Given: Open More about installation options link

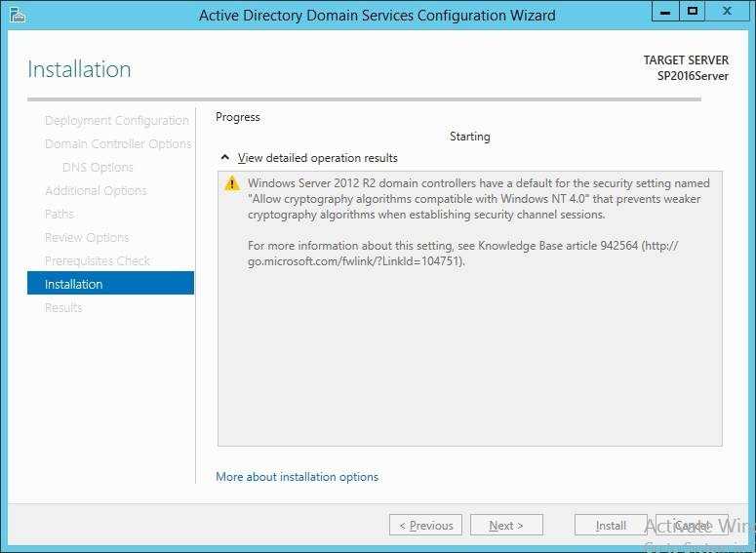Looking at the screenshot, I should tap(297, 477).
